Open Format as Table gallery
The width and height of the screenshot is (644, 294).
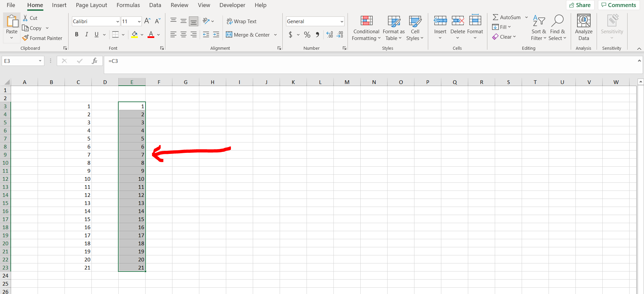pos(394,28)
